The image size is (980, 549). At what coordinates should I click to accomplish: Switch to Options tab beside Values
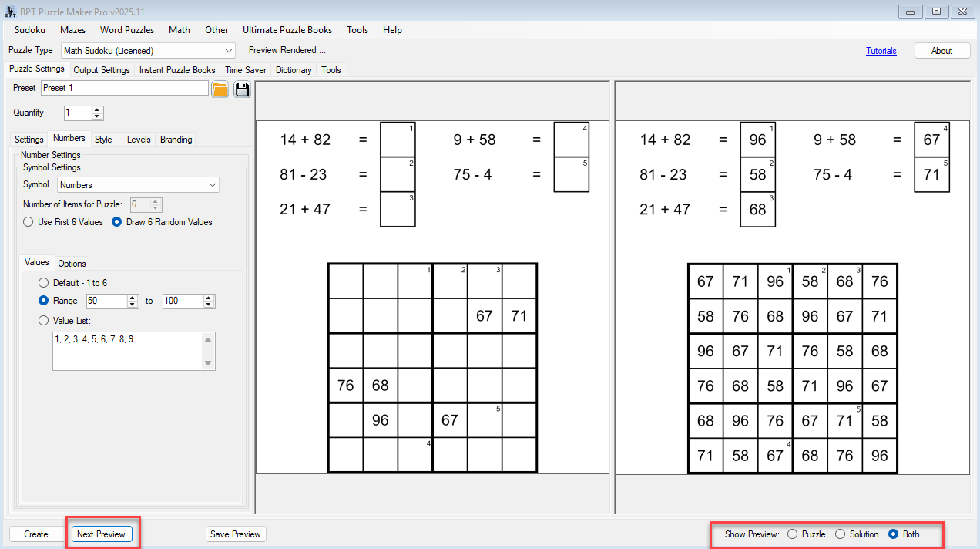click(72, 264)
